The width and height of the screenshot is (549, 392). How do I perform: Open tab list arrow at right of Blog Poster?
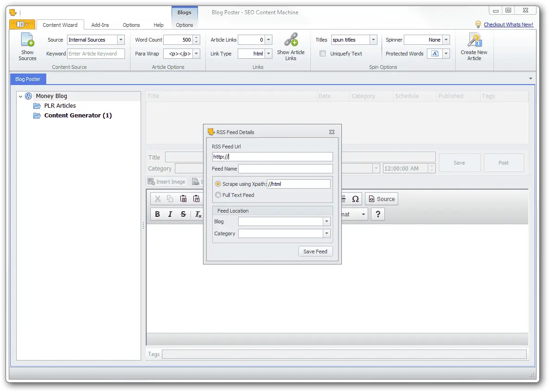click(x=530, y=79)
